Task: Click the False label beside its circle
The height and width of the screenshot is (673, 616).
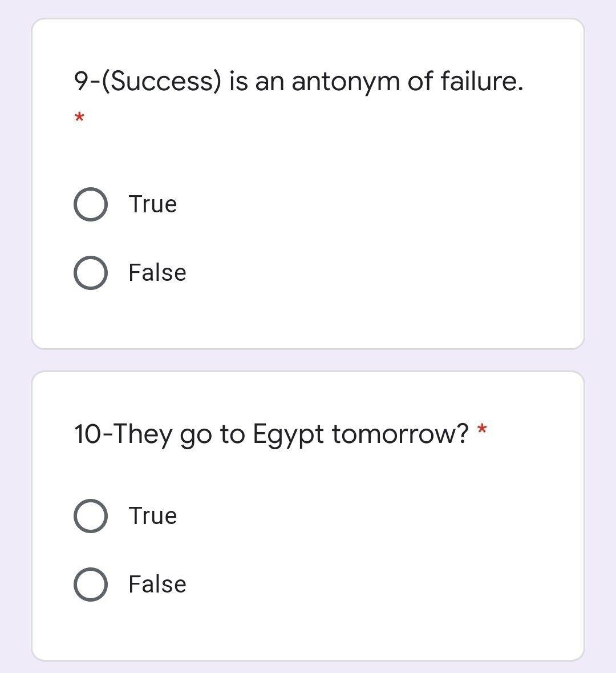Action: coord(156,272)
